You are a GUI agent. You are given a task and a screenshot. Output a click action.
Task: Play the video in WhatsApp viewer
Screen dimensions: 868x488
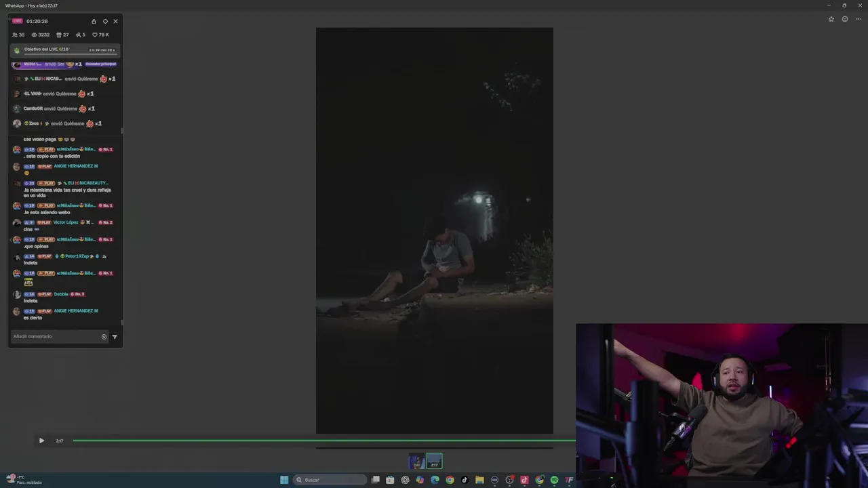point(41,441)
